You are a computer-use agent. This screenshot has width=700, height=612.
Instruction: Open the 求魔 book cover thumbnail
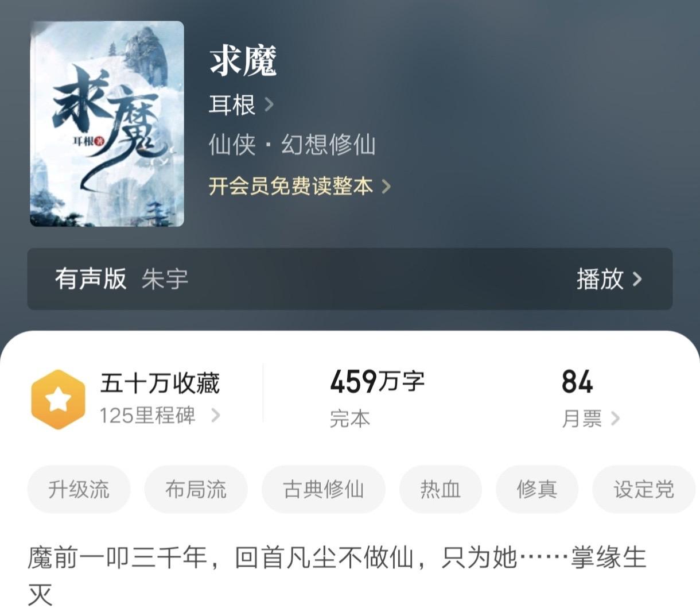pos(107,124)
